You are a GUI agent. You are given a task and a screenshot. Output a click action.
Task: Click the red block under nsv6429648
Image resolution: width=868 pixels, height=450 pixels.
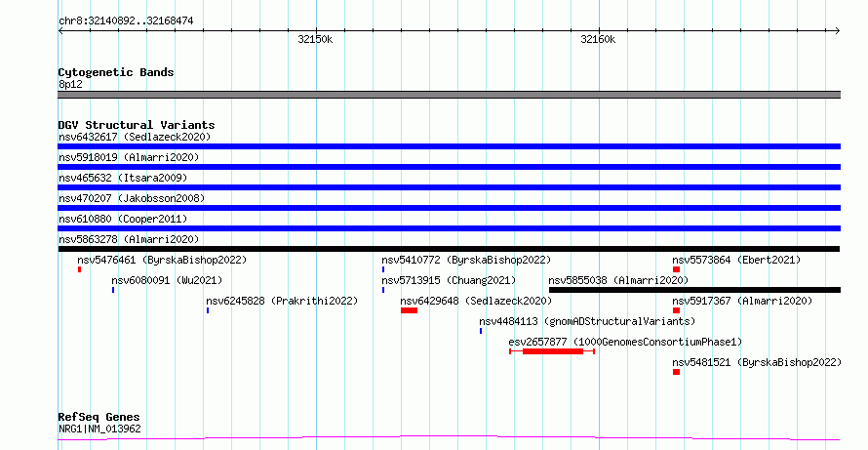click(x=409, y=310)
